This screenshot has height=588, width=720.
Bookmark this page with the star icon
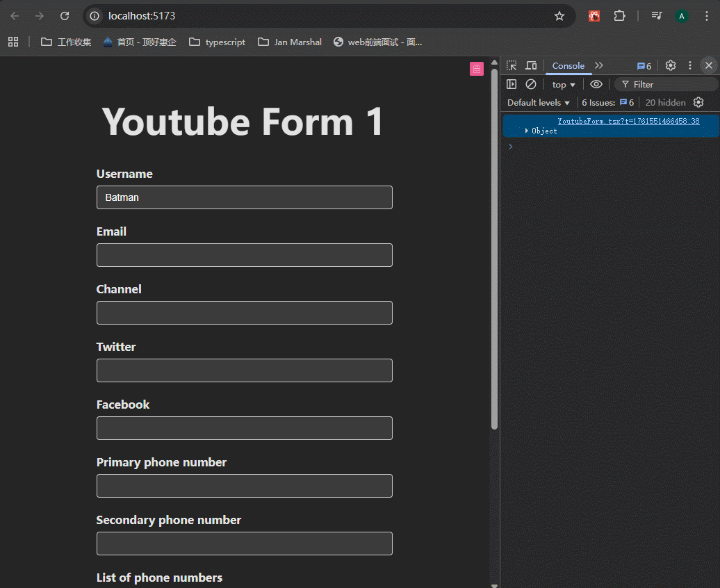[x=559, y=16]
